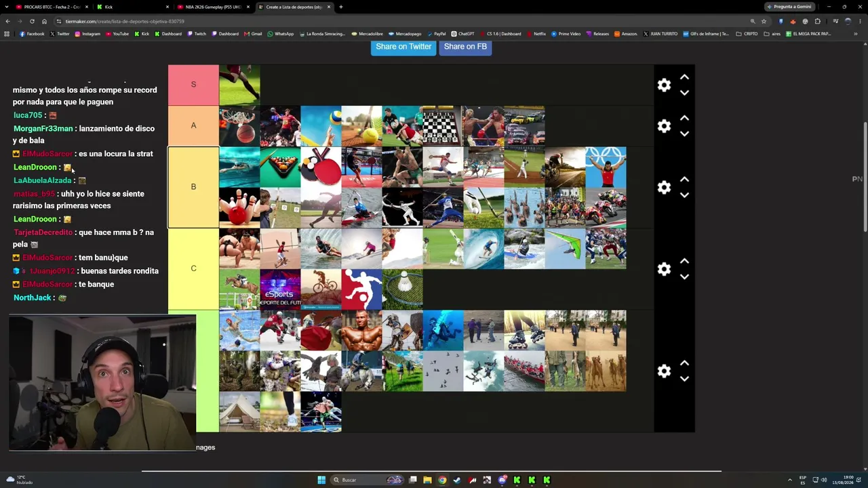Open the Gmail bookmark
This screenshot has width=868, height=488.
(x=253, y=34)
